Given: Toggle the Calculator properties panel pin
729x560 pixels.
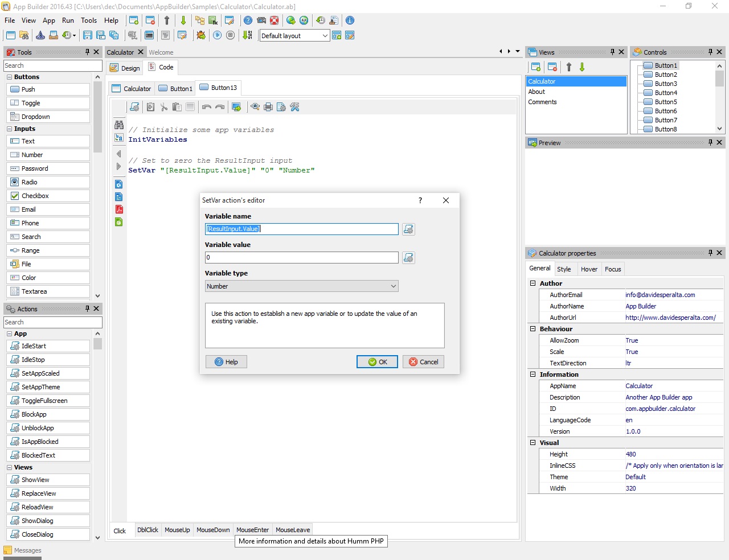Looking at the screenshot, I should [x=710, y=253].
